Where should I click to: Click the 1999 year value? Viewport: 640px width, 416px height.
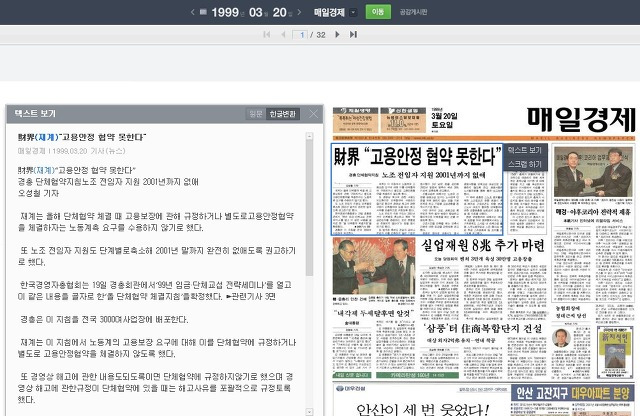coord(225,12)
